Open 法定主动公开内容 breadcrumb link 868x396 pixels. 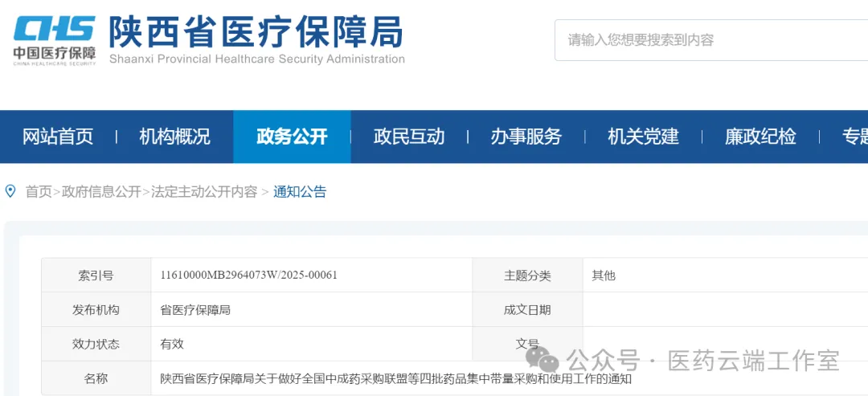204,192
